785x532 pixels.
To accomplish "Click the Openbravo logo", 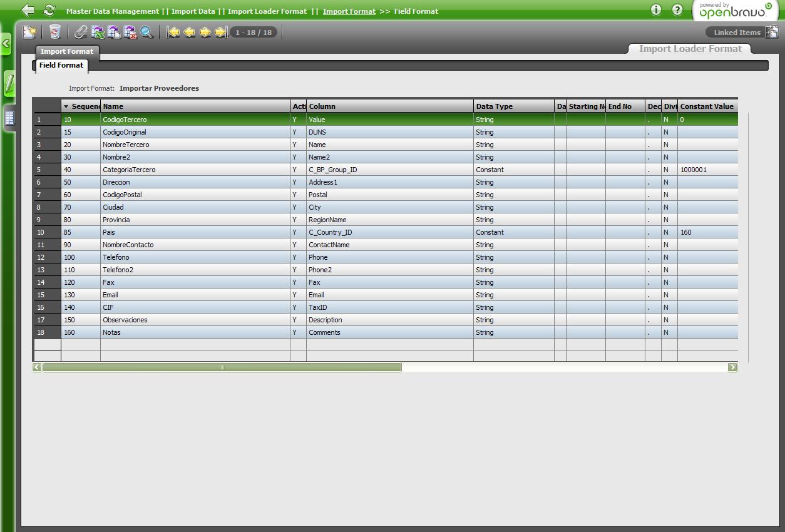I will pyautogui.click(x=736, y=11).
